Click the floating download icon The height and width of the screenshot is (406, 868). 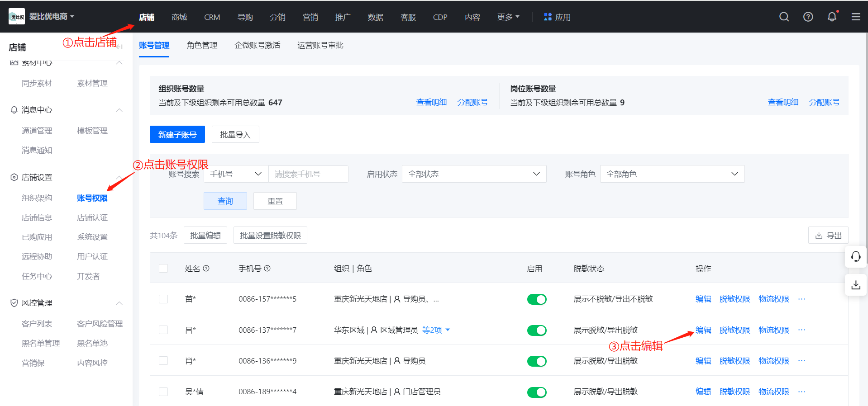point(856,285)
